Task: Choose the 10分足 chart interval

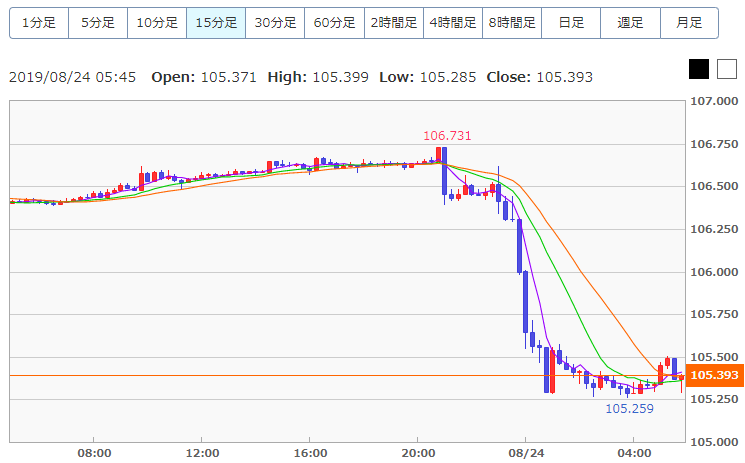Action: (x=157, y=22)
